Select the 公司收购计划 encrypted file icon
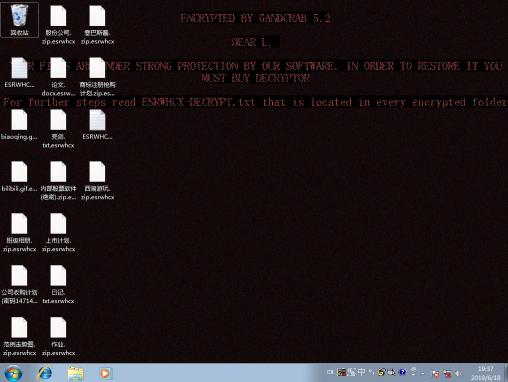The image size is (508, 382). pos(19,284)
